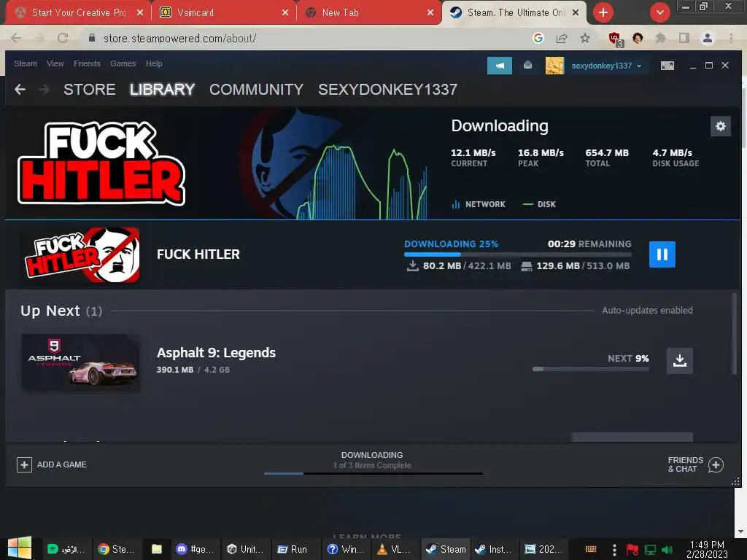Screen dimensions: 747x560
Task: Toggle the browser side panel
Action: click(x=684, y=38)
